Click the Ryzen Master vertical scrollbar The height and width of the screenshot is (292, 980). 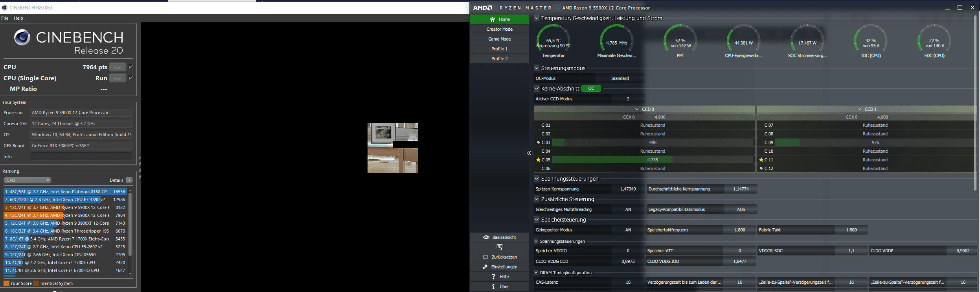coord(975,103)
